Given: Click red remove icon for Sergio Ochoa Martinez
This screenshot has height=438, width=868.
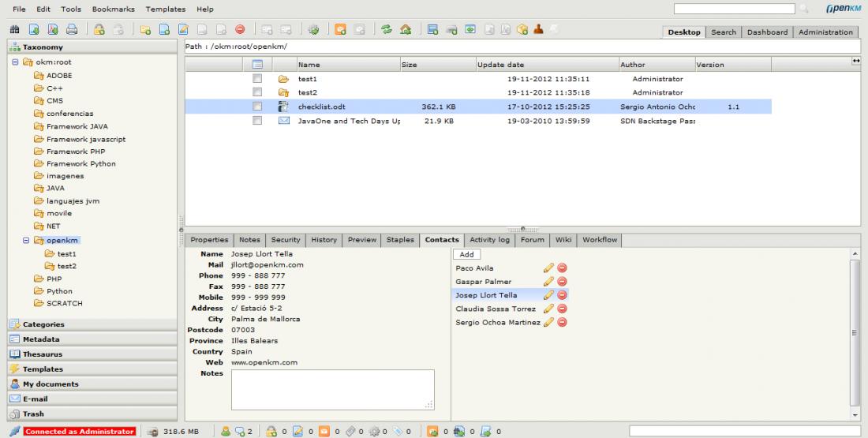Looking at the screenshot, I should (x=562, y=322).
